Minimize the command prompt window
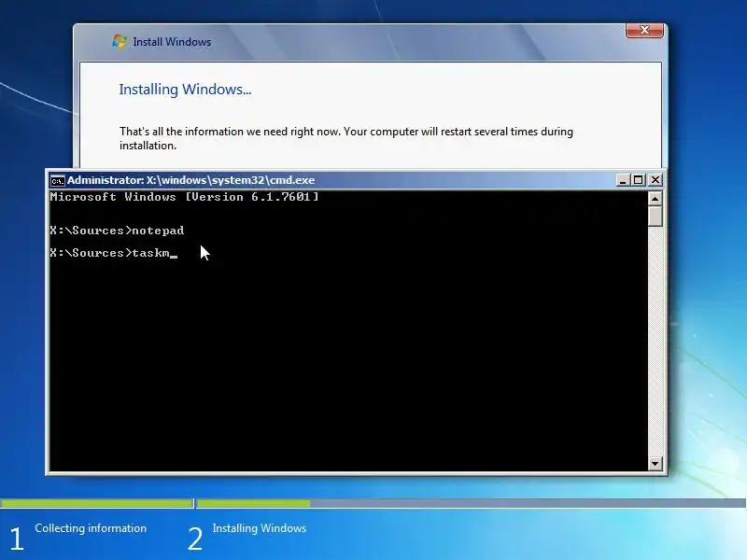 coord(623,180)
